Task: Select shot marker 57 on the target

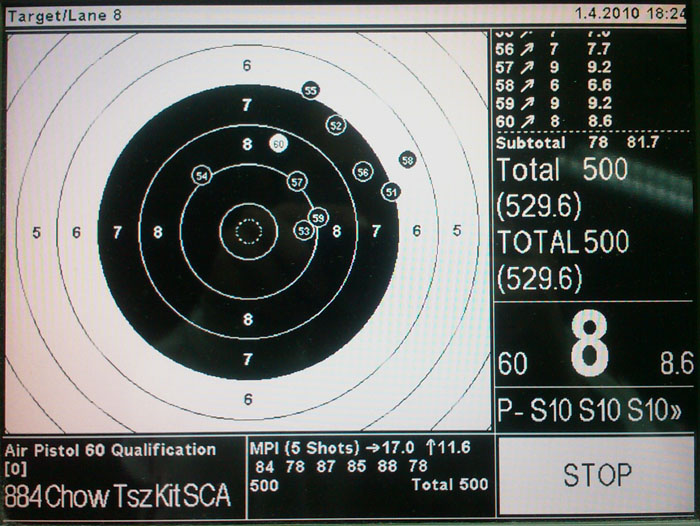Action: click(297, 182)
